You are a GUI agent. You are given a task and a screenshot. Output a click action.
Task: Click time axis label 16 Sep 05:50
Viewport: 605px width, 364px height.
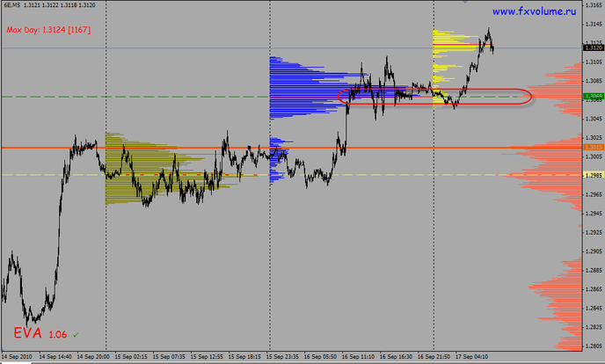pyautogui.click(x=320, y=357)
